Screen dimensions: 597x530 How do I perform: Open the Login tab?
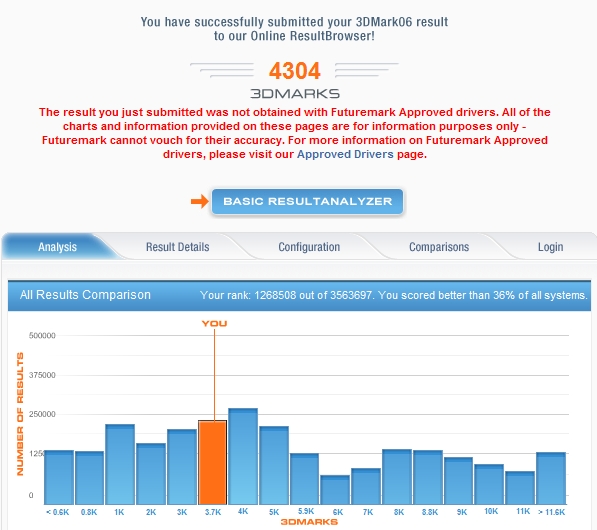(551, 247)
